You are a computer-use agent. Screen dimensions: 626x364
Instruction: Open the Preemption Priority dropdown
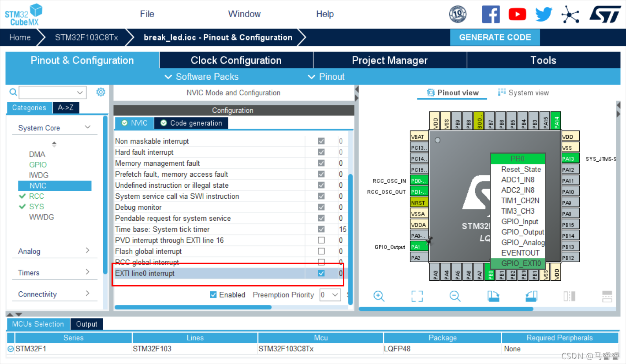pyautogui.click(x=330, y=295)
